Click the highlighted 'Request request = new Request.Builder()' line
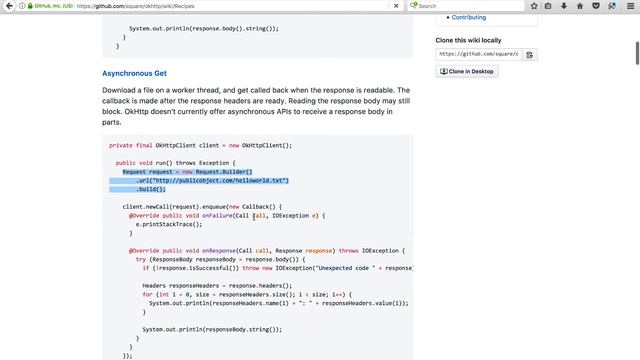This screenshot has height=360, width=640. [187, 172]
